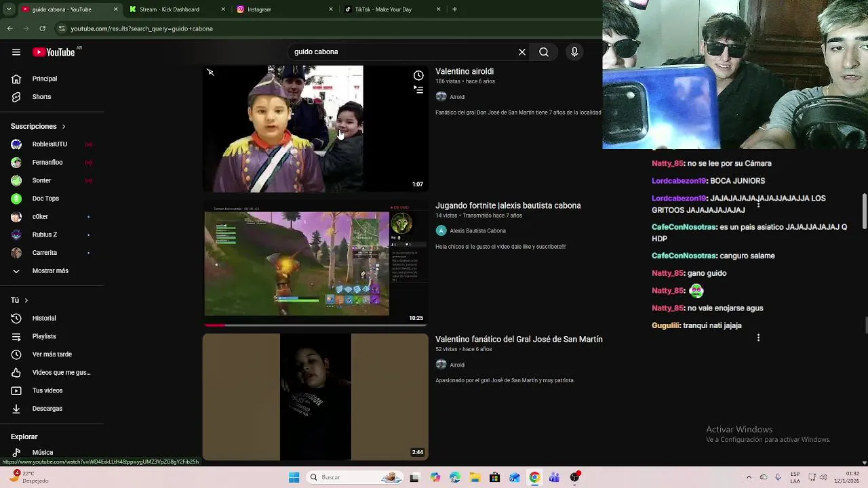Add Valentino airoldi video to queue
The image size is (868, 488).
tap(418, 90)
